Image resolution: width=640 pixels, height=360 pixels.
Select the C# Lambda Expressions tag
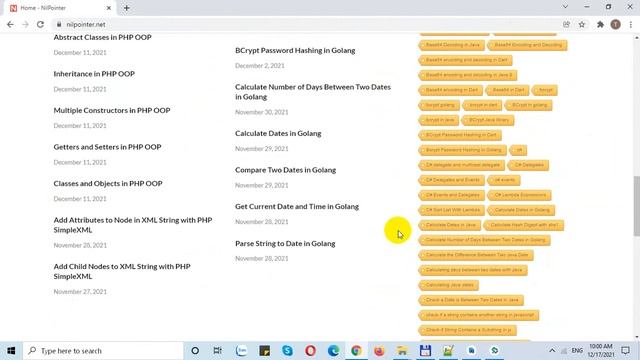520,195
